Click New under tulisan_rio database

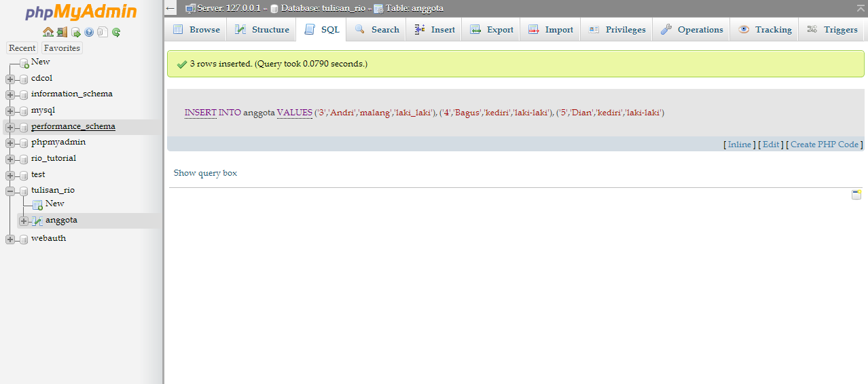[55, 204]
